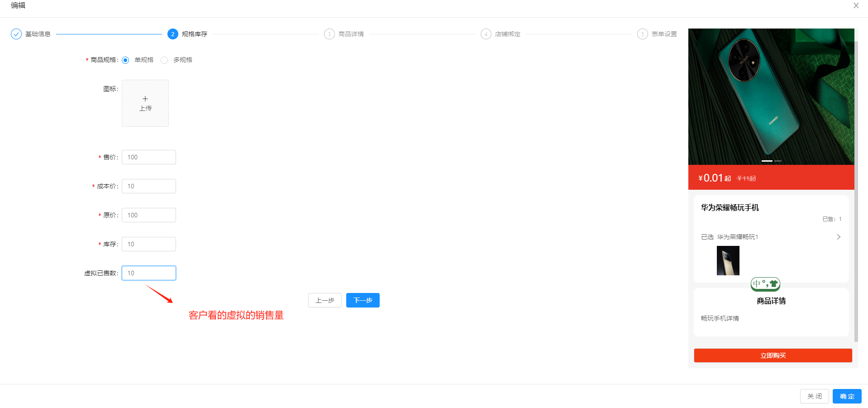Click the 畅玩手机详情 text

[x=720, y=318]
